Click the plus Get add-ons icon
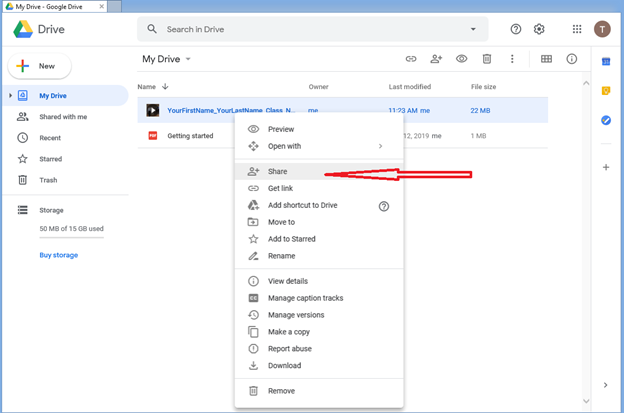Viewport: 624px width, 413px height. point(606,167)
